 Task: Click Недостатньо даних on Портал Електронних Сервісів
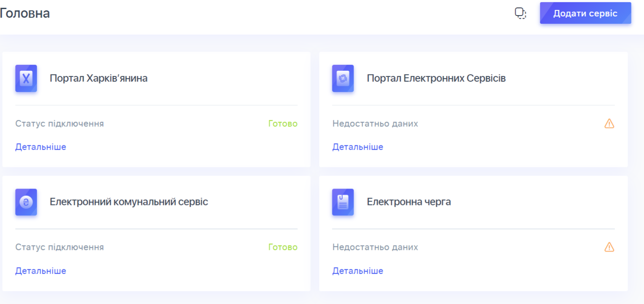(375, 123)
